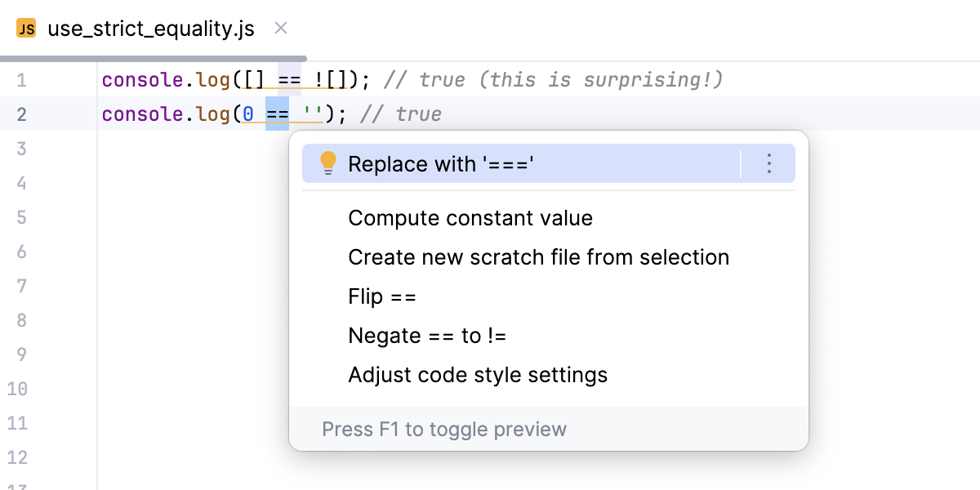Screen dimensions: 980x490
Task: Click line number 1 in the gutter
Action: click(x=21, y=80)
